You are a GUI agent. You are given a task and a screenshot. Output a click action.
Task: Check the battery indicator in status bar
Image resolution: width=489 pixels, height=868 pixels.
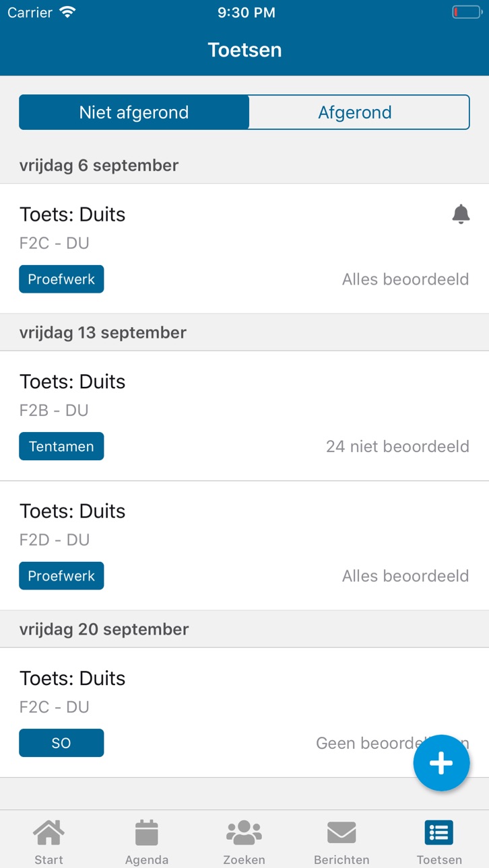(466, 12)
